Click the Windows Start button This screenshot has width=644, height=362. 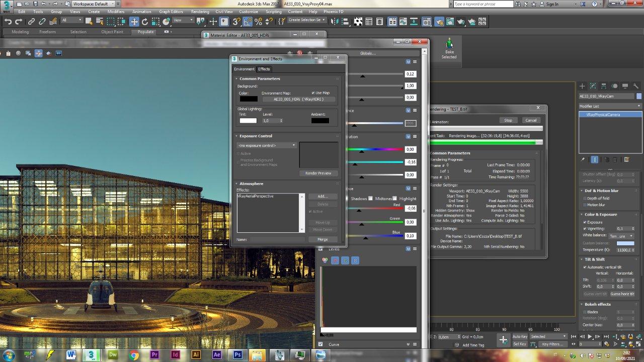coord(9,354)
